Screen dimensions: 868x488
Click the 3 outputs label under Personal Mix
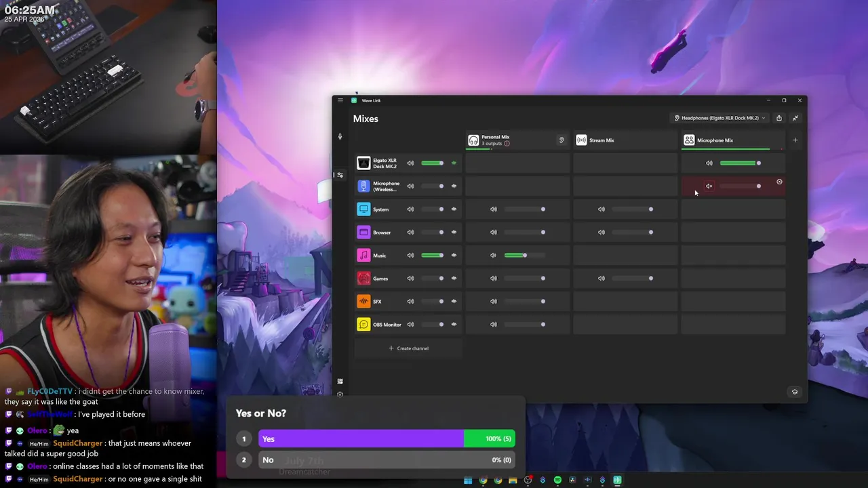click(492, 144)
